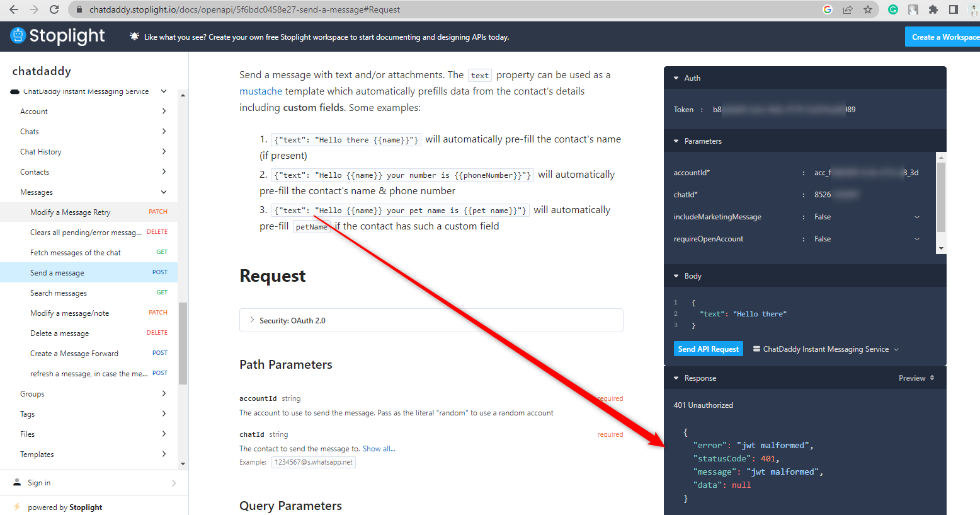Click the lightning bolt powered-by icon
This screenshot has height=515, width=980.
[x=17, y=507]
